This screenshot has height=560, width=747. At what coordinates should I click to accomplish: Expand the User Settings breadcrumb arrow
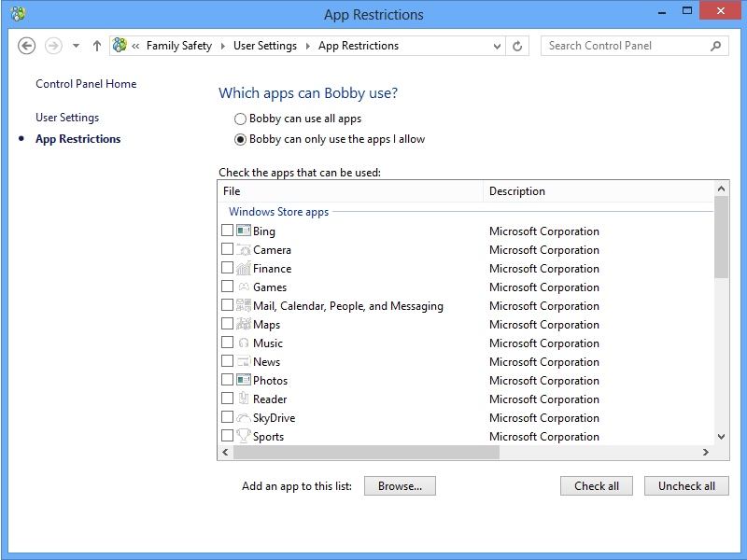pyautogui.click(x=308, y=46)
